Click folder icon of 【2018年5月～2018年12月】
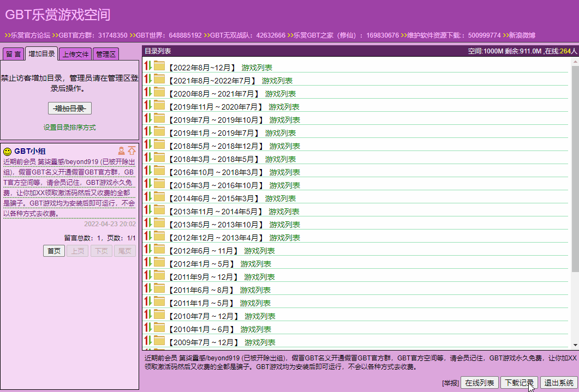Screen dimensions: 579x392 point(159,144)
